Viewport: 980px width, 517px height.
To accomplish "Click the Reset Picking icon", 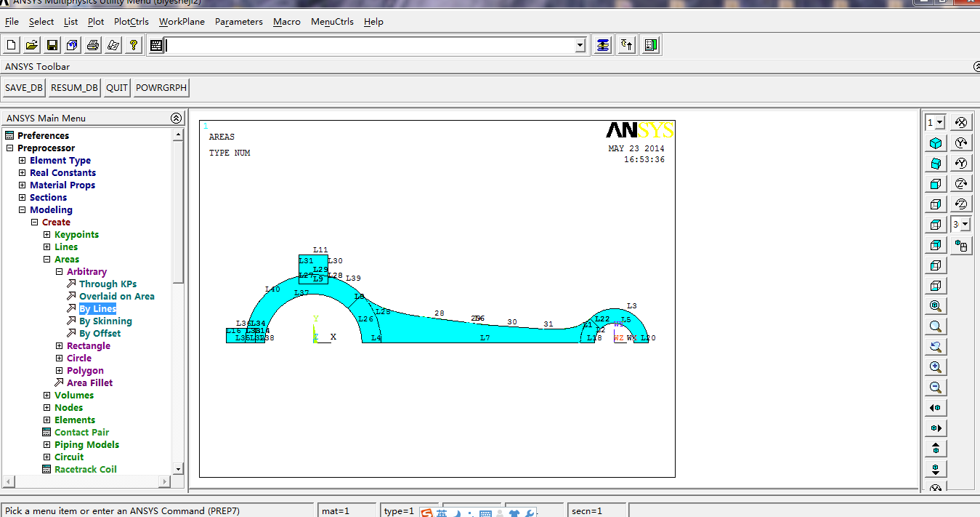I will click(x=627, y=45).
